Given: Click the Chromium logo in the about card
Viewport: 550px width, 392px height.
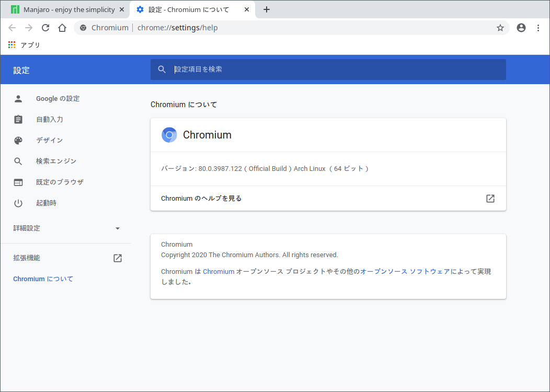Looking at the screenshot, I should tap(169, 135).
